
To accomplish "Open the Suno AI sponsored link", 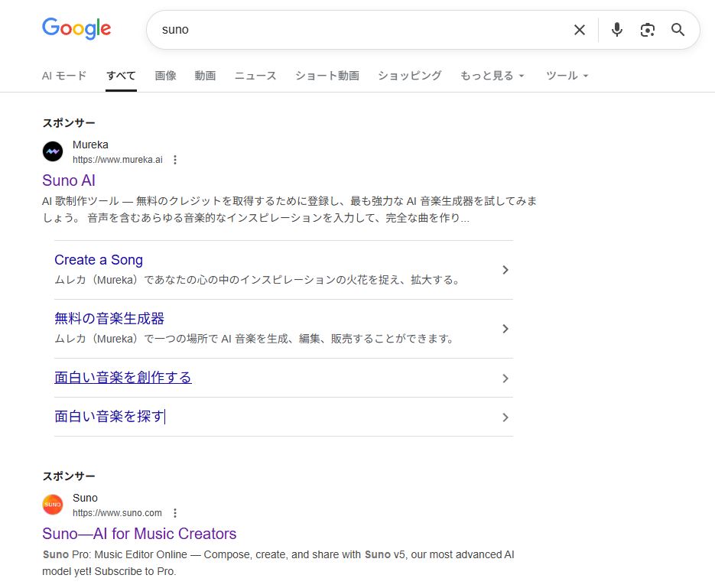I will coord(69,180).
